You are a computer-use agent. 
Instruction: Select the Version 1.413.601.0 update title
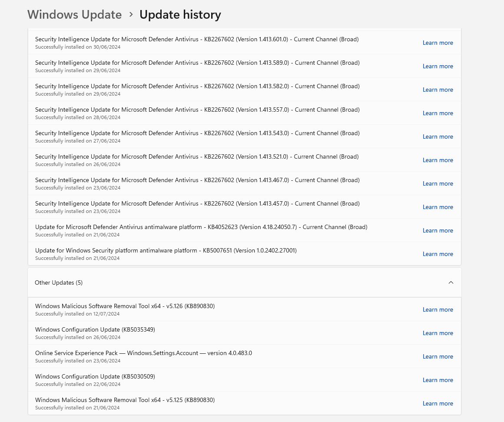coord(197,39)
